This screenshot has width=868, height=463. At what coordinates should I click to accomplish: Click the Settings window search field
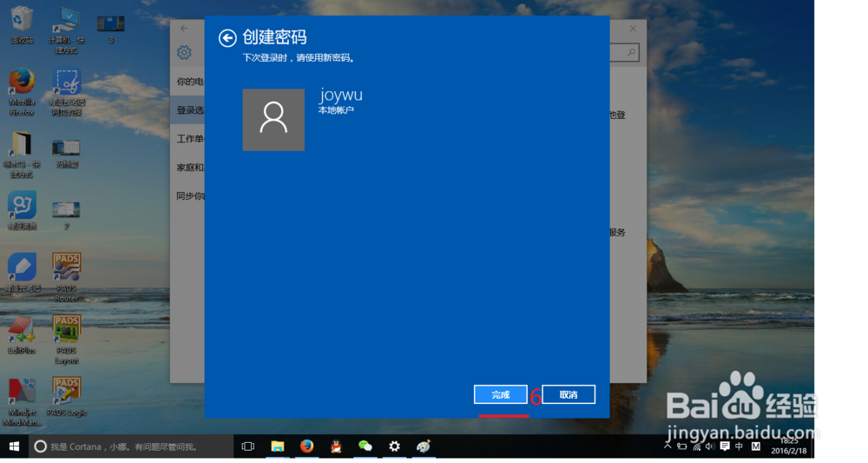pos(624,53)
